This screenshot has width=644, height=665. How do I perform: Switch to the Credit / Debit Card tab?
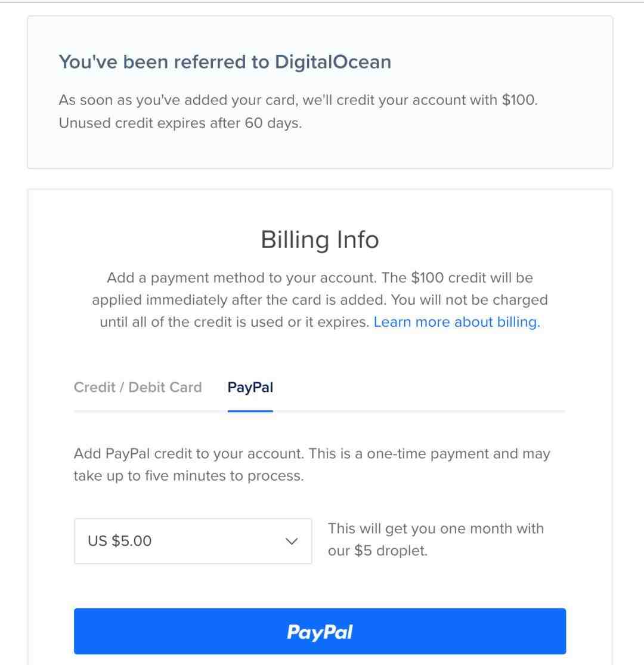138,387
